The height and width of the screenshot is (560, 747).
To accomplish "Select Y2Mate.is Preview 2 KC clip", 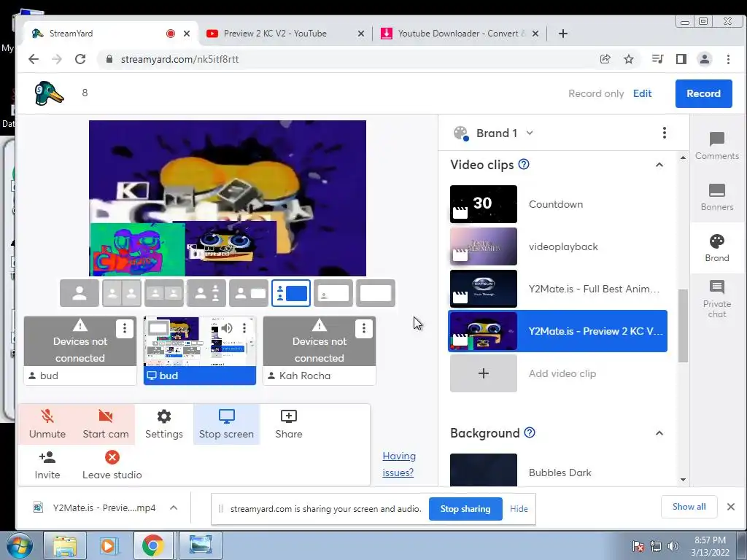I will (558, 331).
